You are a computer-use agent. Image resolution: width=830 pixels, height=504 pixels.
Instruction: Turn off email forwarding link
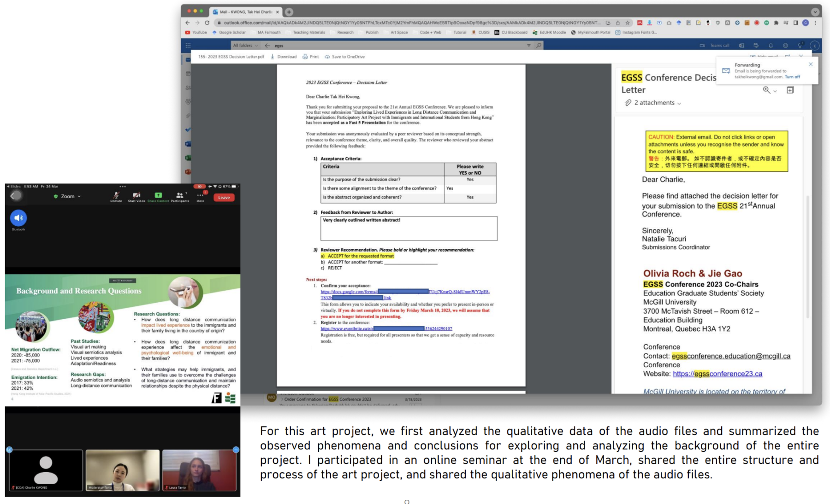click(792, 77)
